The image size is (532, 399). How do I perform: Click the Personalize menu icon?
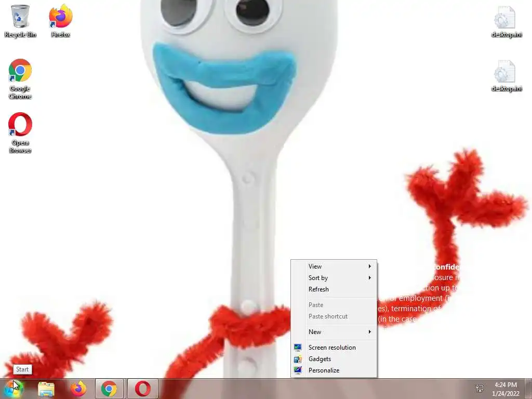pos(298,370)
